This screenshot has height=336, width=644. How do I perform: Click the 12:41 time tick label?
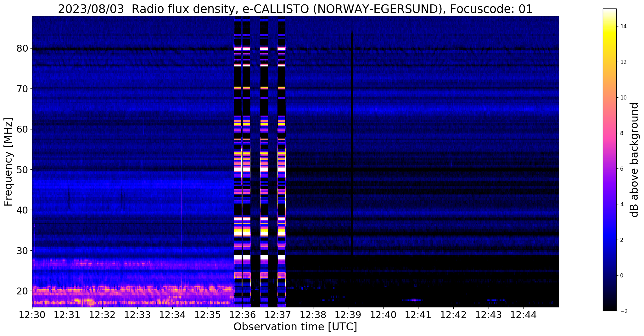(418, 314)
